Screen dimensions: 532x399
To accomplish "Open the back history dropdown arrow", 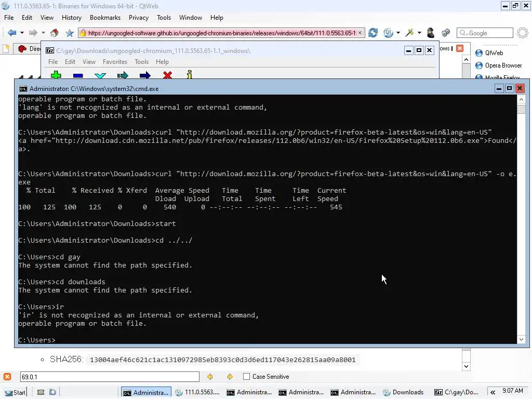I will pos(22,33).
